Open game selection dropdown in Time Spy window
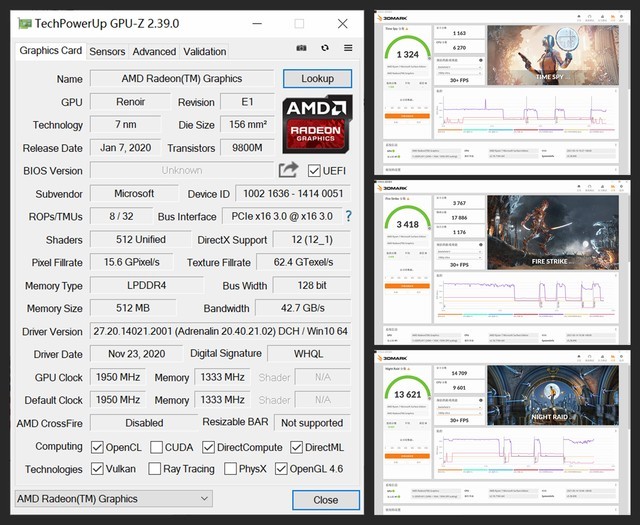 460,67
